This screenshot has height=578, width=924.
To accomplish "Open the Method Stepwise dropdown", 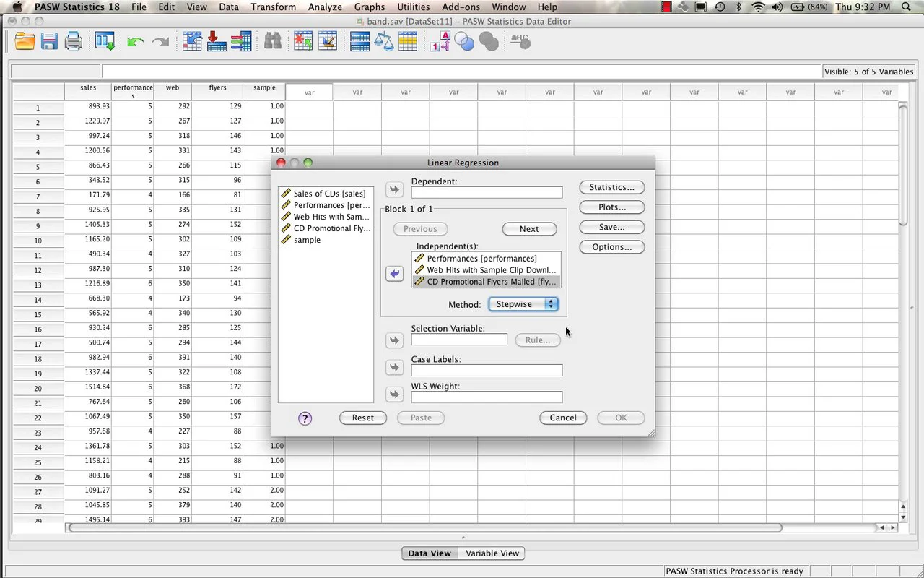I will pyautogui.click(x=523, y=304).
